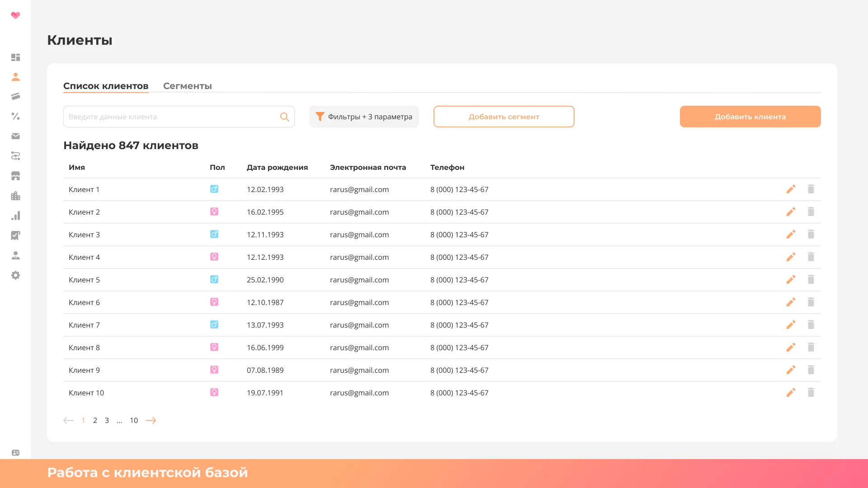Delete Клиент 5 using trash icon

coord(811,280)
